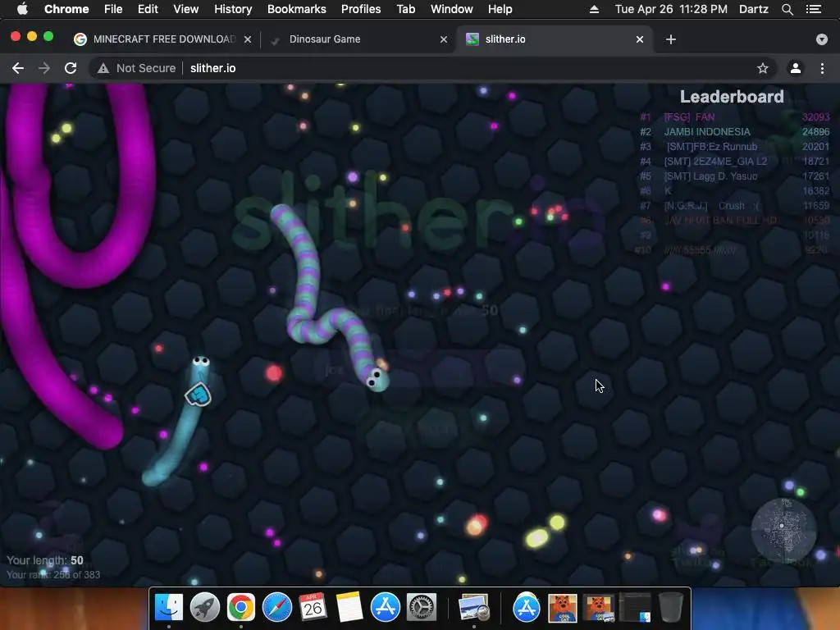840x630 pixels.
Task: Open Launchpad rocket icon in Dock
Action: (x=204, y=607)
